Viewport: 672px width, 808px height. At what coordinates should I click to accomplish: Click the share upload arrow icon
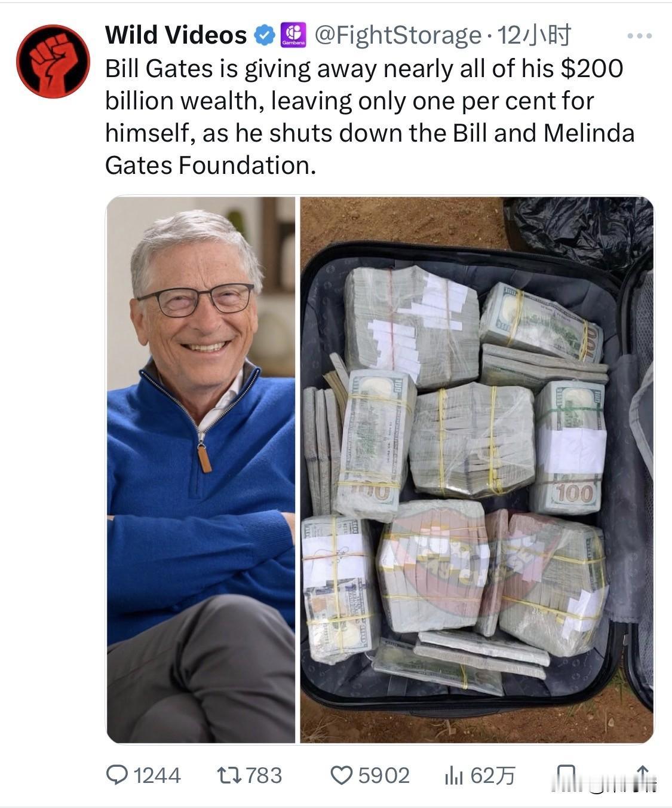pos(643,776)
